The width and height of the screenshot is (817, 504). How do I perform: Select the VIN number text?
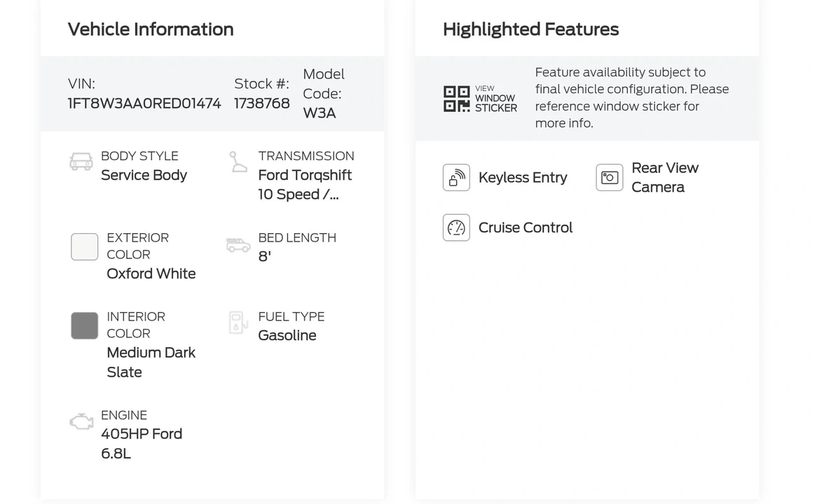[x=144, y=104]
